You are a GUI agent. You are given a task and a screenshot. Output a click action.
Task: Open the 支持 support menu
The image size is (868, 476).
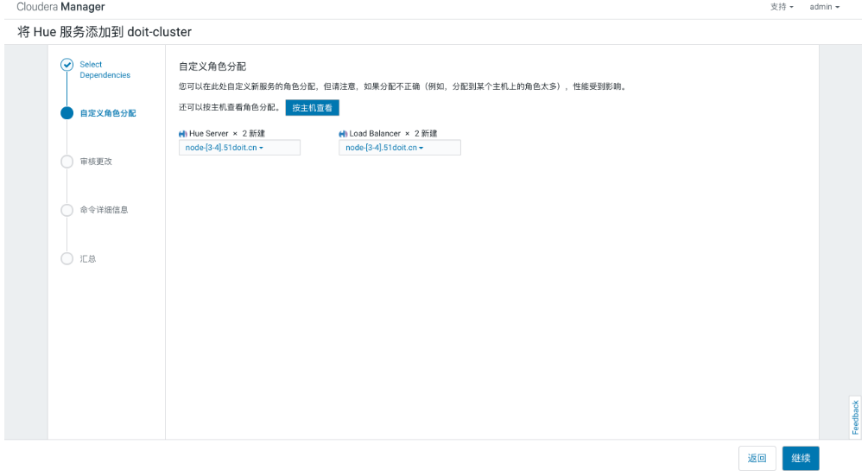(782, 7)
